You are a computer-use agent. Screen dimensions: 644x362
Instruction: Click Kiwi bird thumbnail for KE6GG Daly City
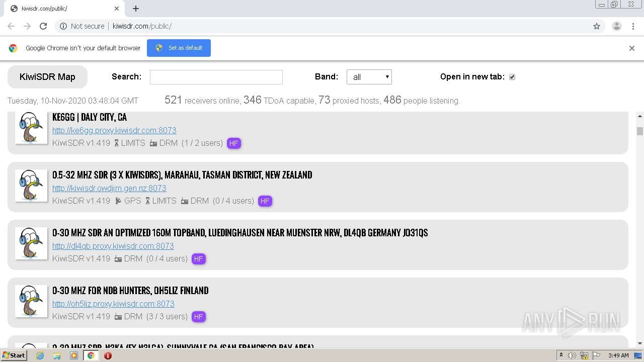click(31, 127)
